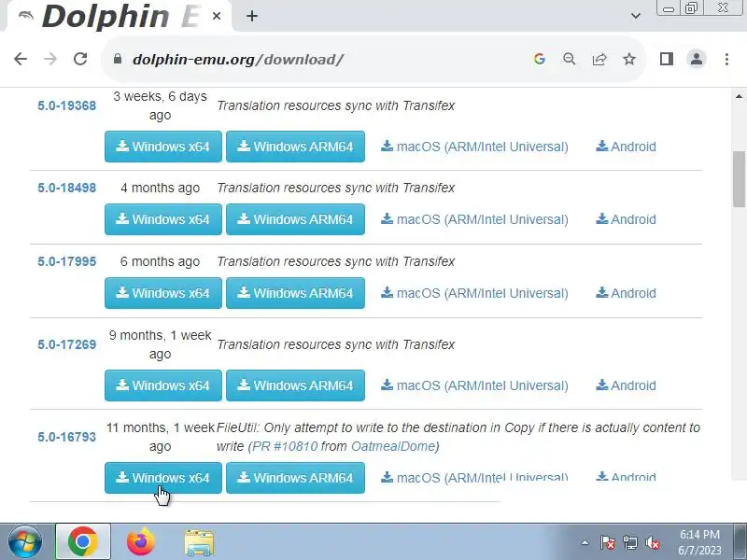Expand the tab search chevron
The height and width of the screenshot is (560, 747).
(x=636, y=16)
